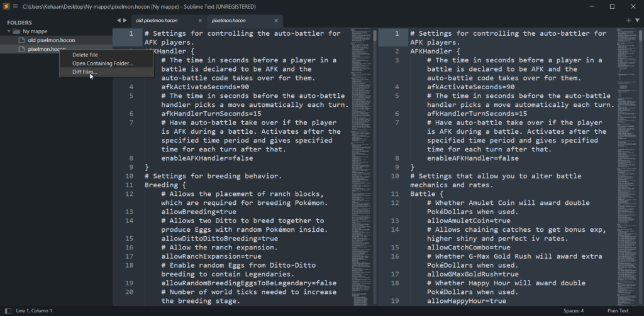Click allowGMaxGoldRush=true in right pane
Image resolution: width=644 pixels, height=316 pixels.
(x=473, y=274)
